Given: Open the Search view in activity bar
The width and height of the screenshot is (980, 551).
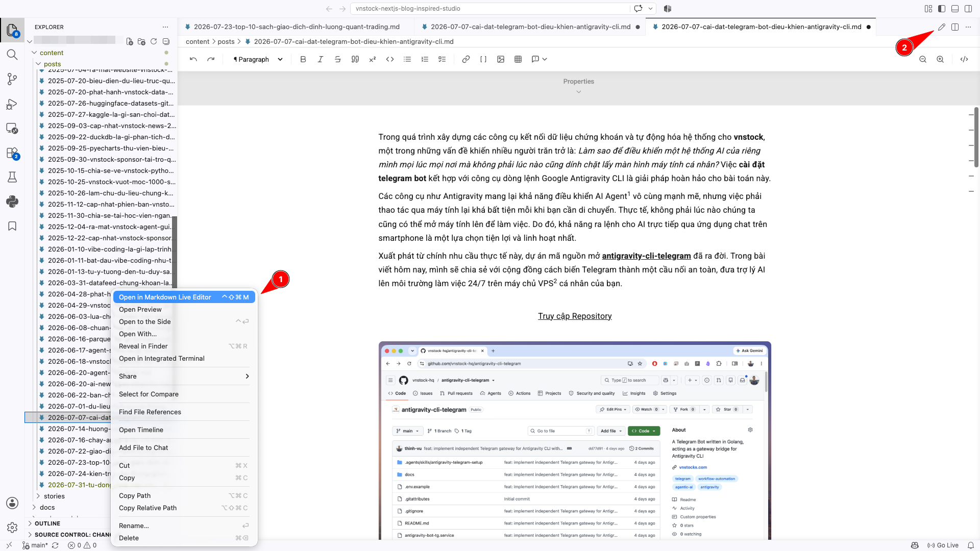Looking at the screenshot, I should (12, 55).
